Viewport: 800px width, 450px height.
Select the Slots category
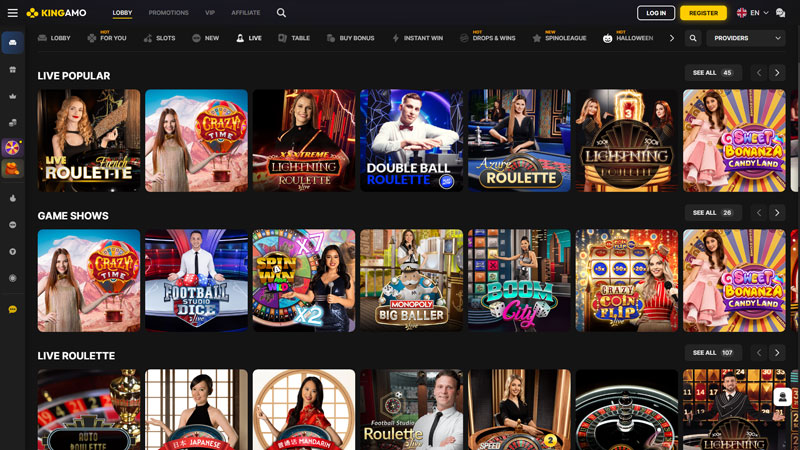point(160,38)
